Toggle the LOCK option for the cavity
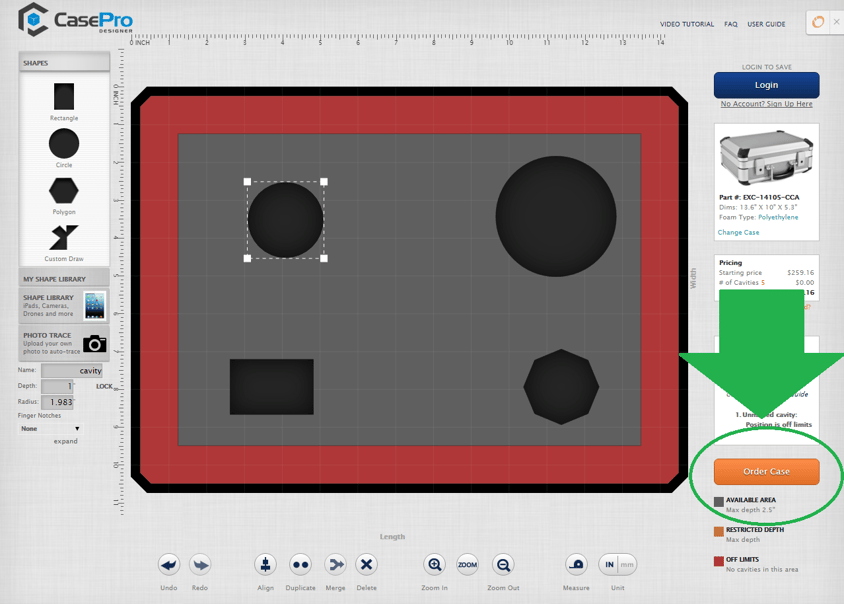Viewport: 844px width, 604px height. point(104,386)
